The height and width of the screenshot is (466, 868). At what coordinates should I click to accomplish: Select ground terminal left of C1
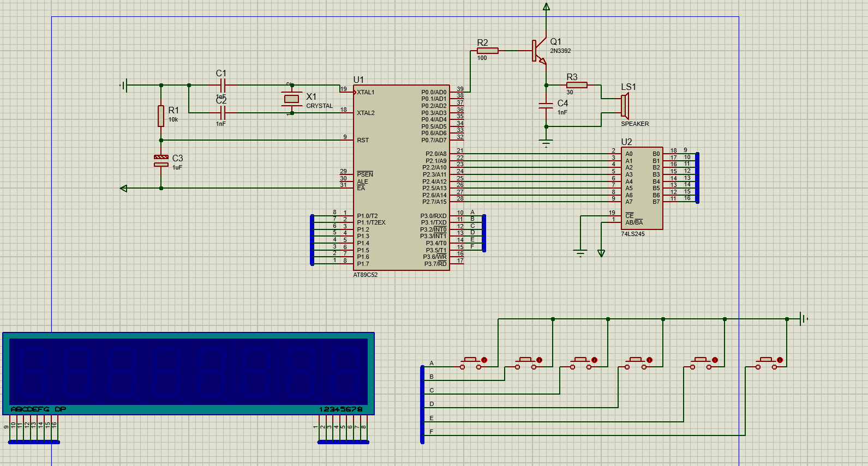(x=125, y=85)
